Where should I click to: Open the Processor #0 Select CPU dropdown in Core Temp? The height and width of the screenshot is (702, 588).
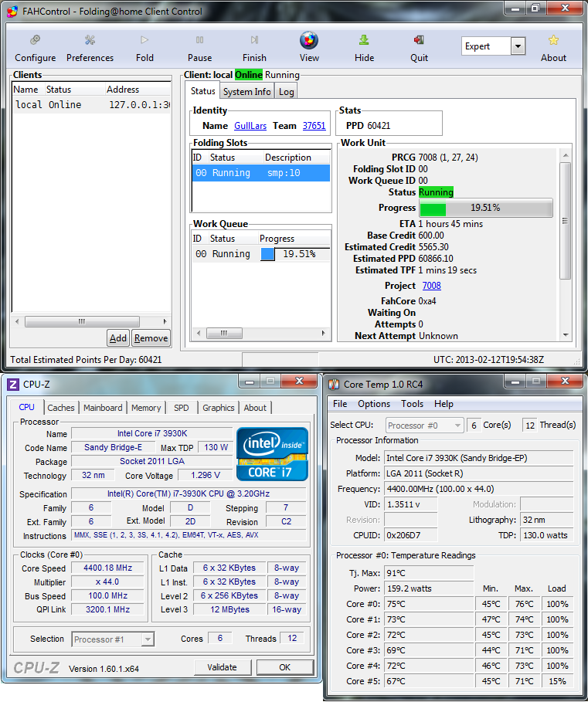click(457, 426)
